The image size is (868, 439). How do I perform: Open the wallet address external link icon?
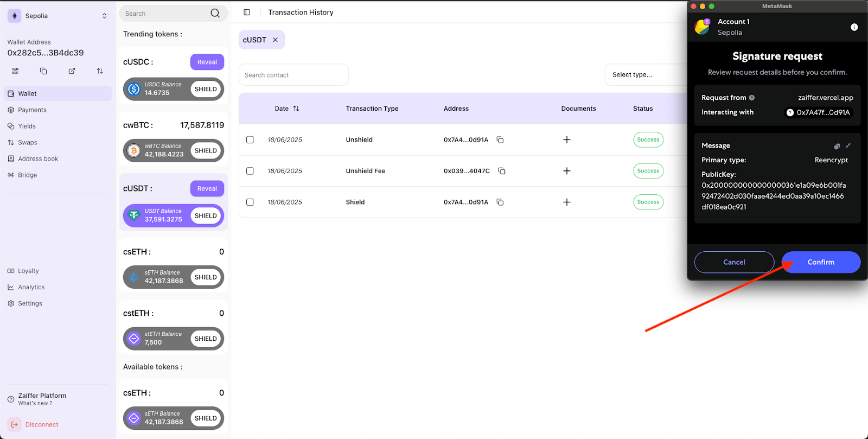(x=72, y=71)
